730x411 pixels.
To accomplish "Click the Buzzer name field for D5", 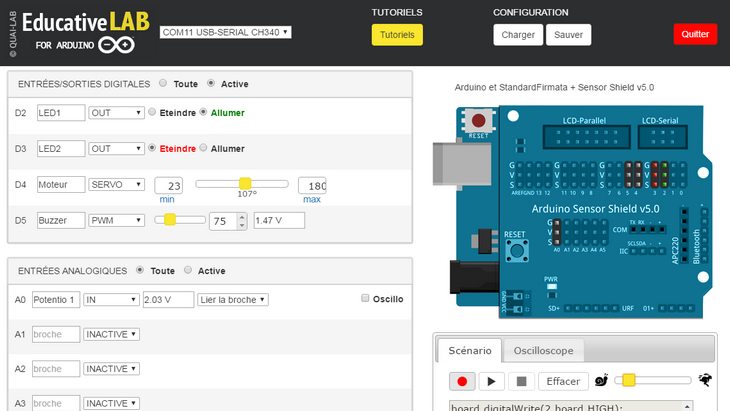I will pyautogui.click(x=61, y=220).
